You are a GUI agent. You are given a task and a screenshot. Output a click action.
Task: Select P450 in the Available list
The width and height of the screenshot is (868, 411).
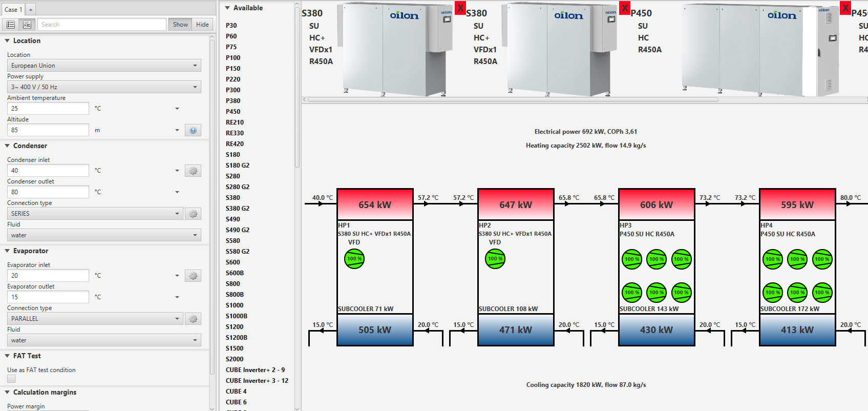(233, 111)
